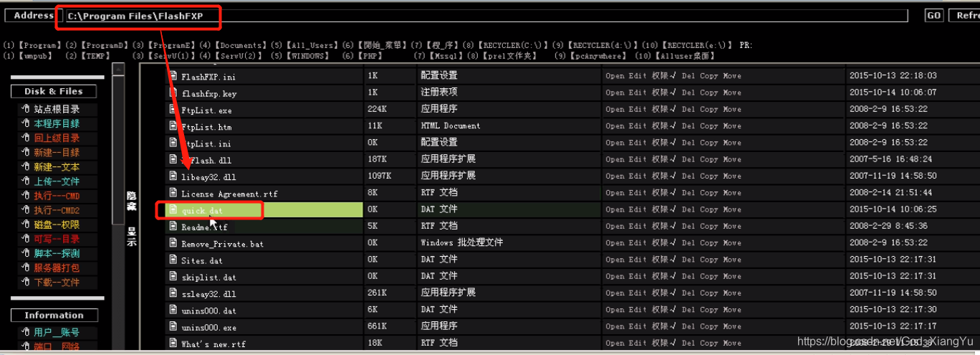Click the date 2015-10-14 10:06:25
The width and height of the screenshot is (980, 355).
893,209
